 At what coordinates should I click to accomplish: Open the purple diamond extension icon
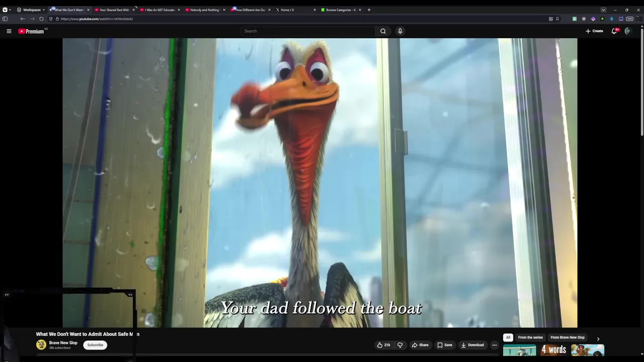tap(593, 19)
